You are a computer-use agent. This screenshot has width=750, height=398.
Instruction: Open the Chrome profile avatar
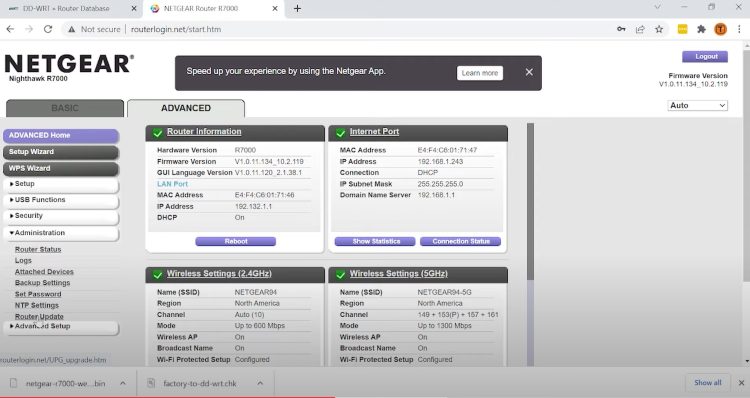(720, 29)
